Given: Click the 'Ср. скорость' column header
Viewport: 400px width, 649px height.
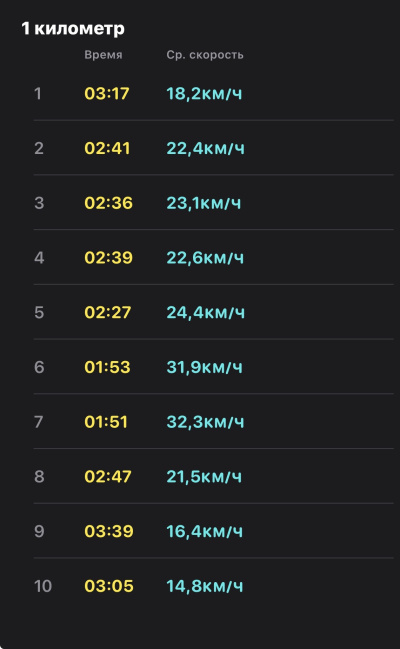Looking at the screenshot, I should coord(205,55).
